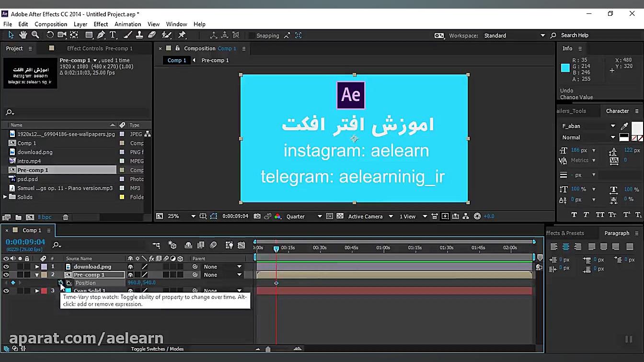This screenshot has width=644, height=362.
Task: Select the Pan Behind anchor point tool
Action: 74,35
